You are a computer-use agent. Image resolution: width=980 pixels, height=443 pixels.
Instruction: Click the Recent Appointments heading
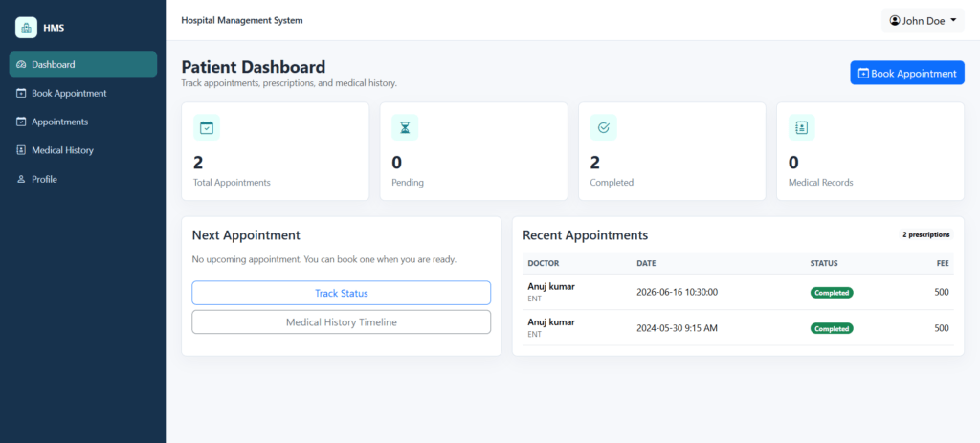585,235
